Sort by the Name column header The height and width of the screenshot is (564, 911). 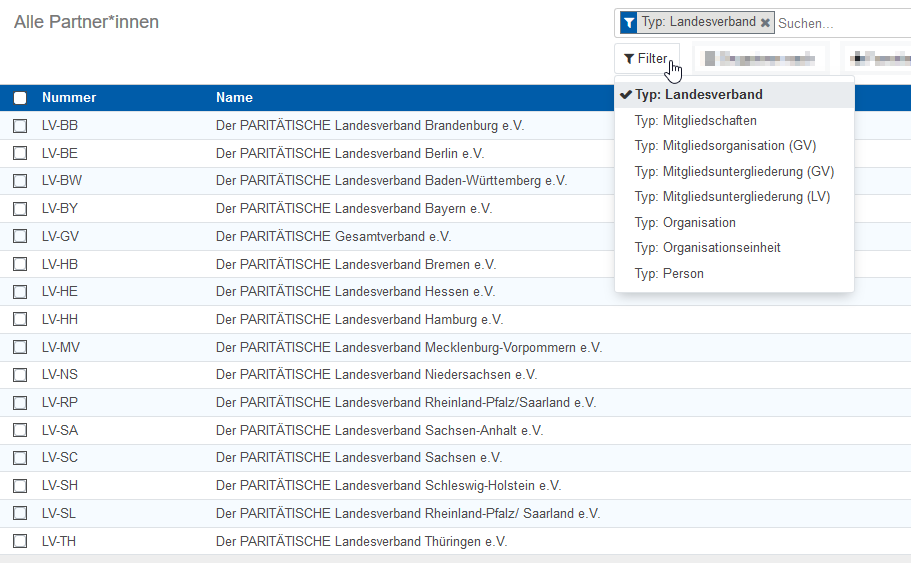click(x=234, y=98)
